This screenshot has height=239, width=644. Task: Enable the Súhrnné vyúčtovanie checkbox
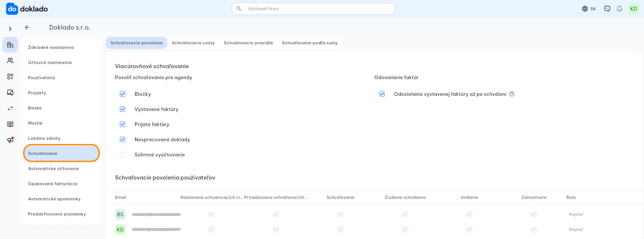pos(122,155)
